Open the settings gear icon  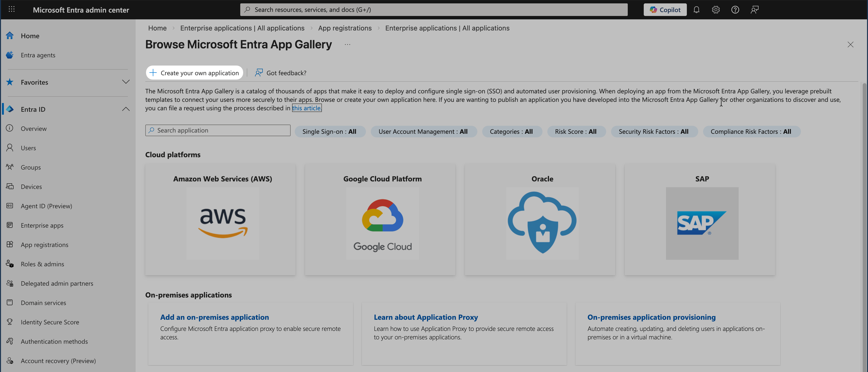[x=716, y=10]
